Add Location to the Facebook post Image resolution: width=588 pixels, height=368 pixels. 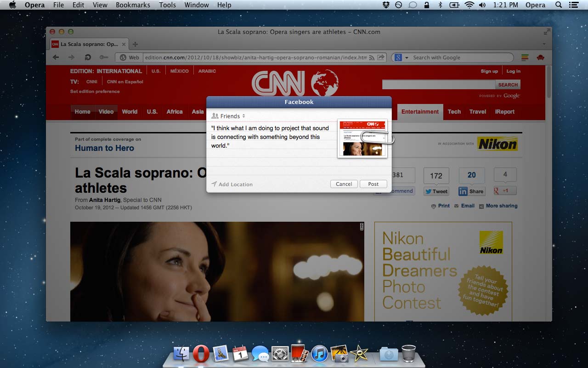pyautogui.click(x=232, y=184)
